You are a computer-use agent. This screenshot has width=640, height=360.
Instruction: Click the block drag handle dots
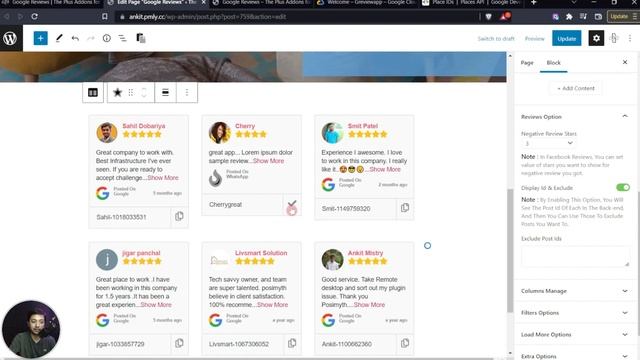click(x=131, y=93)
